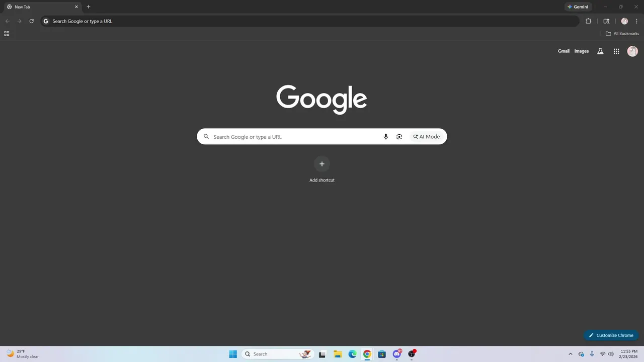Click the Gemini button in title bar
The height and width of the screenshot is (362, 644).
[x=578, y=7]
